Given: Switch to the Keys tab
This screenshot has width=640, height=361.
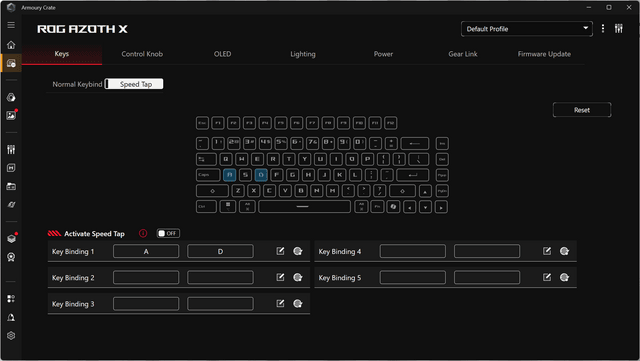Looking at the screenshot, I should point(62,54).
